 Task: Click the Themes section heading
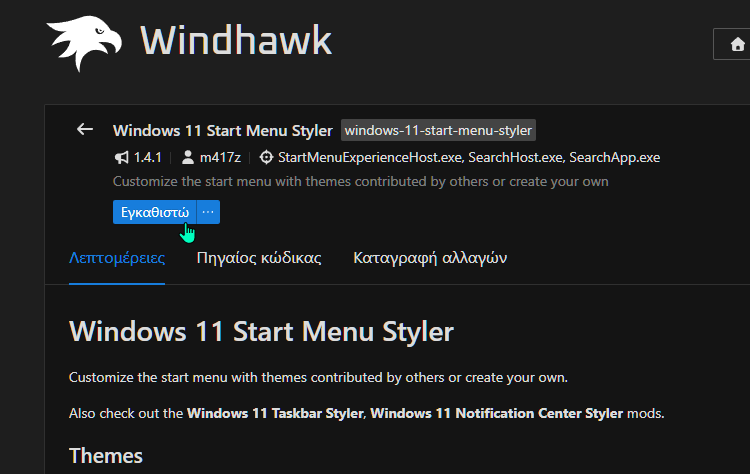tap(106, 456)
